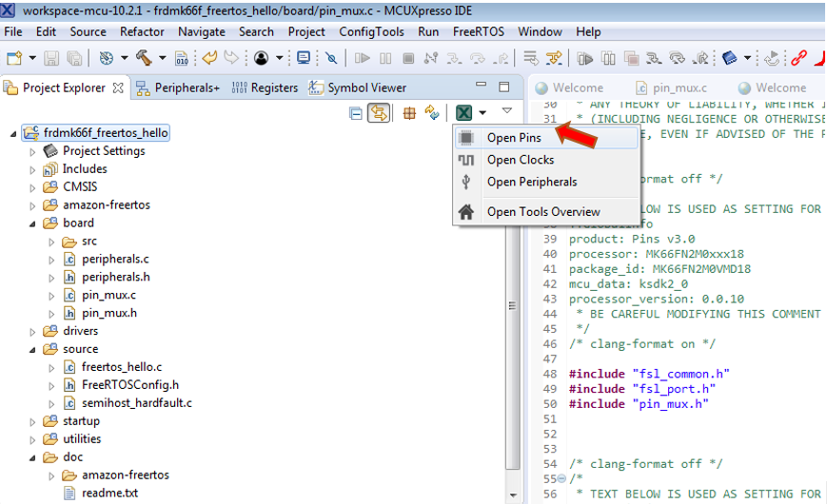Open dropdown next to blue chip icon
827x504 pixels.
pos(747,58)
